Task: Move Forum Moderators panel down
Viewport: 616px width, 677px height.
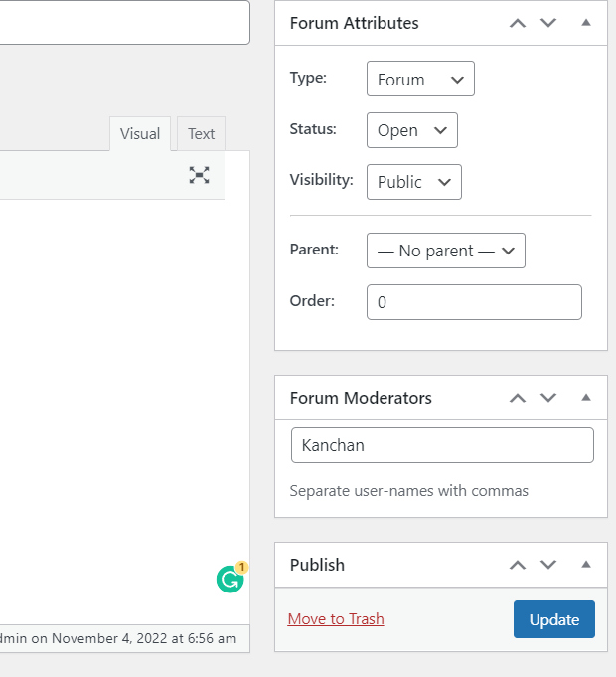Action: pos(548,398)
